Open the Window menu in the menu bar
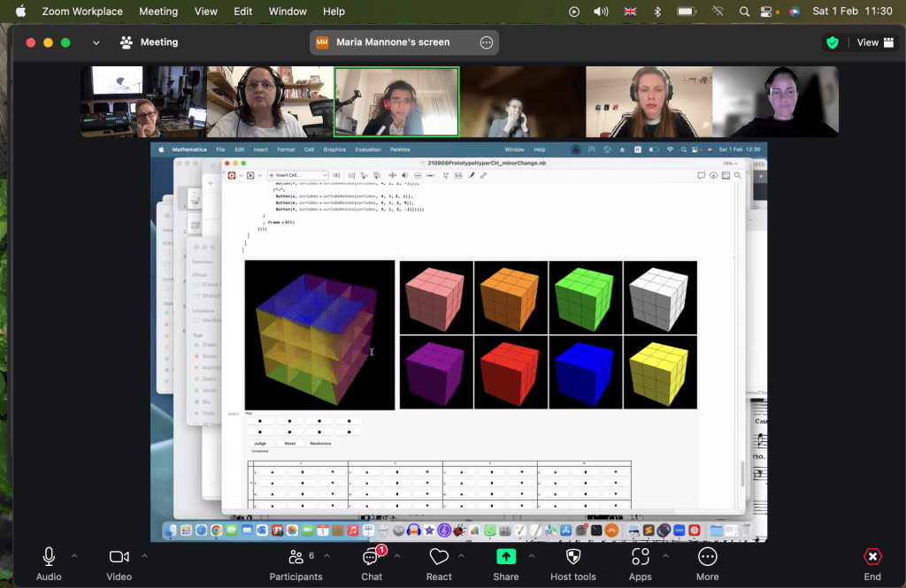Image resolution: width=906 pixels, height=588 pixels. (287, 11)
